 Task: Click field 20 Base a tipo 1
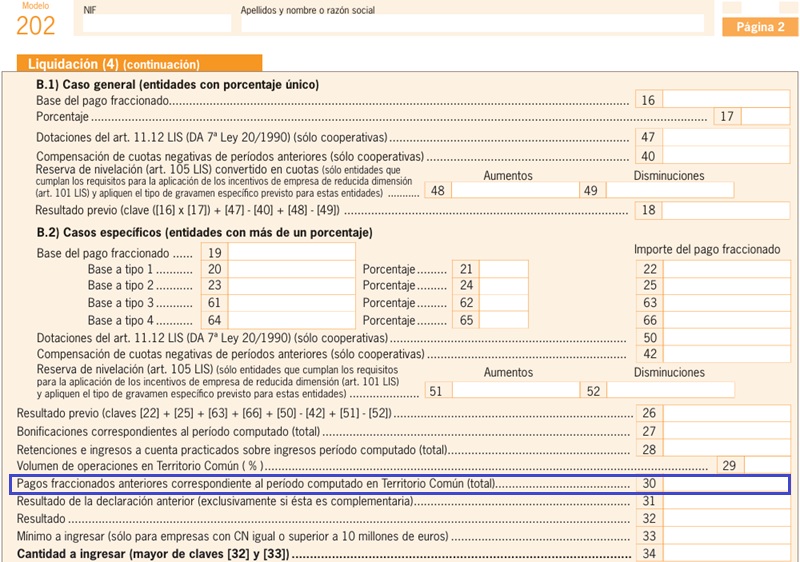291,269
